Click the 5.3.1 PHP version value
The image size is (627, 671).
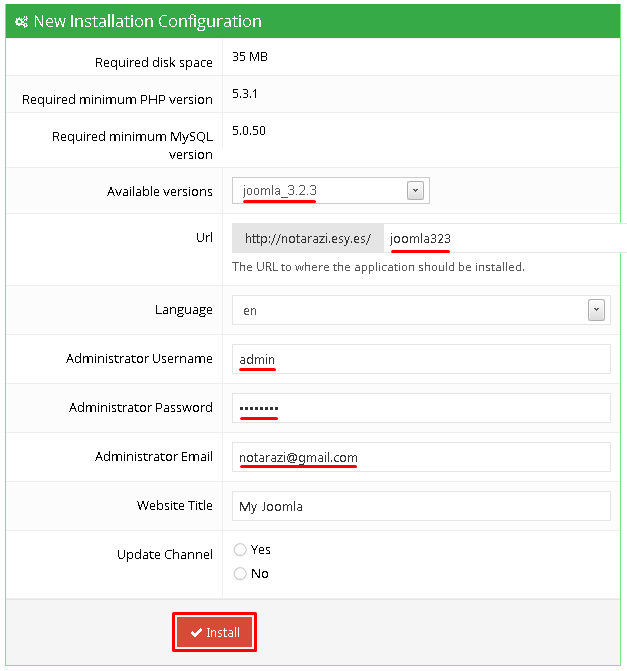click(x=245, y=94)
